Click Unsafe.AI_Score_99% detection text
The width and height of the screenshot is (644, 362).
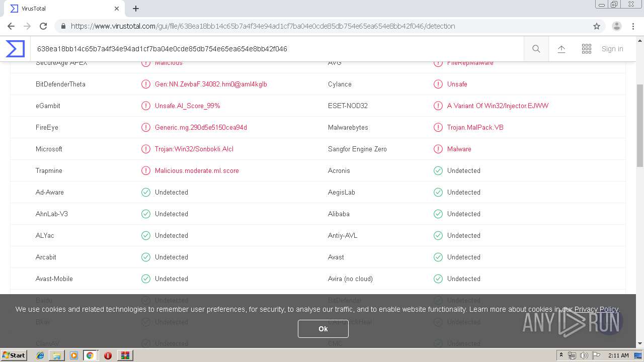coord(188,106)
